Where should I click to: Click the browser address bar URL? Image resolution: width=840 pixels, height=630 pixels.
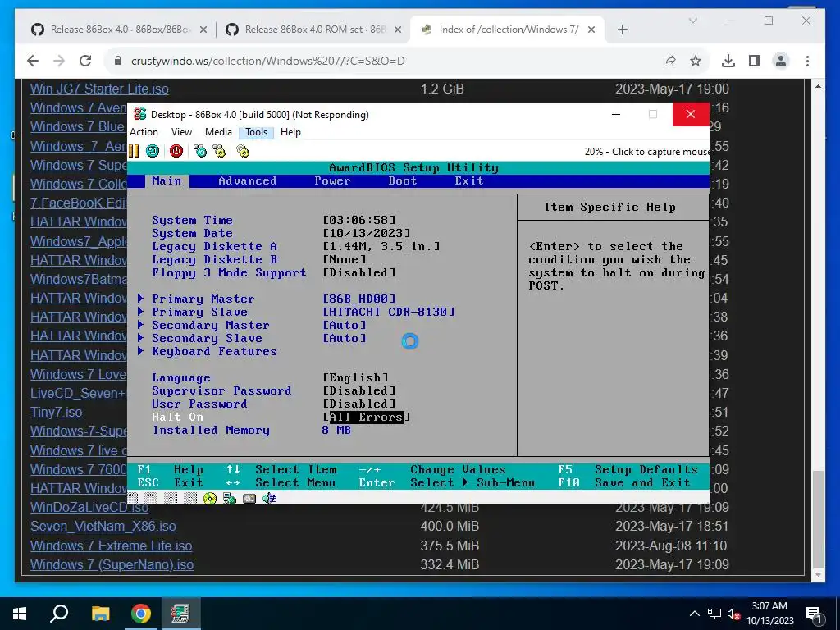pos(268,61)
